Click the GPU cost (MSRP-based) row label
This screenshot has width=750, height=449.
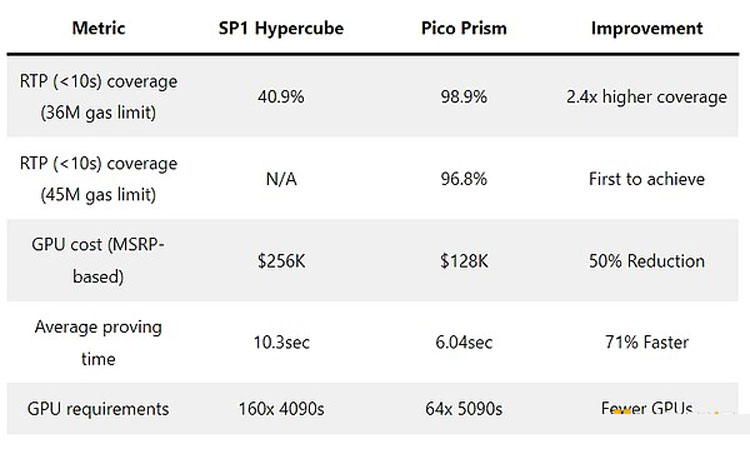(x=98, y=262)
